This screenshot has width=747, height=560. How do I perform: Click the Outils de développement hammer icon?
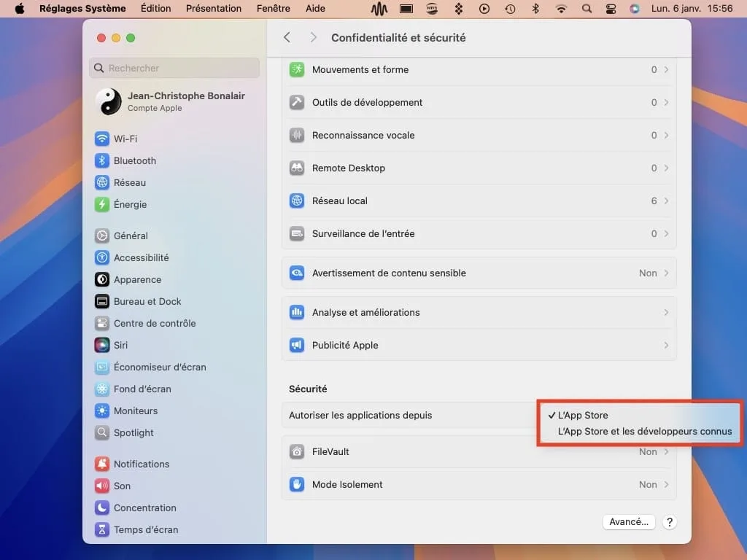tap(297, 102)
